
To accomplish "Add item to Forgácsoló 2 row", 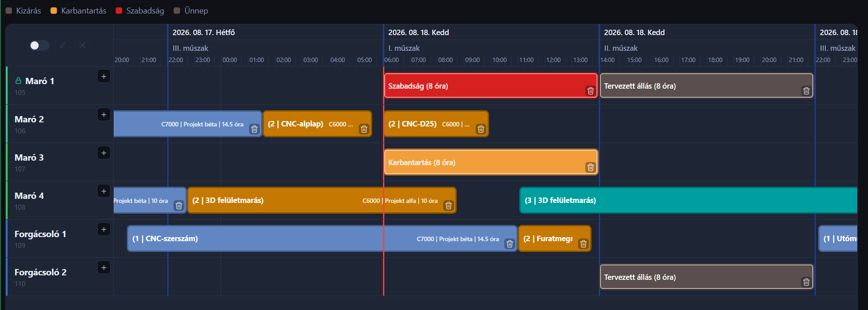I will (104, 268).
